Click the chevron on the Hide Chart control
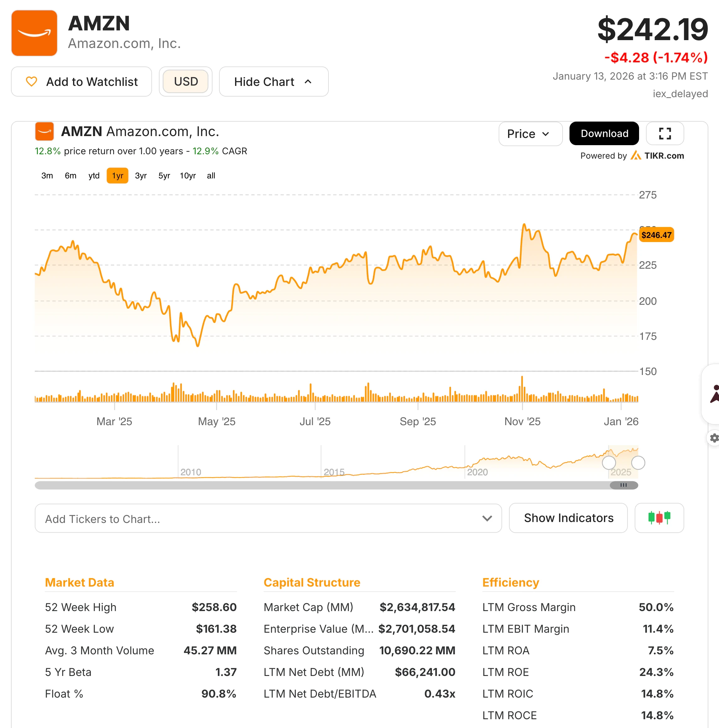 pos(307,82)
